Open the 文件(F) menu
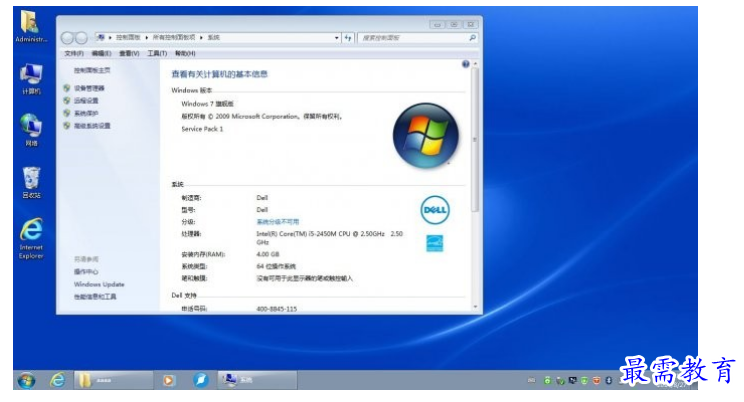 (74, 54)
